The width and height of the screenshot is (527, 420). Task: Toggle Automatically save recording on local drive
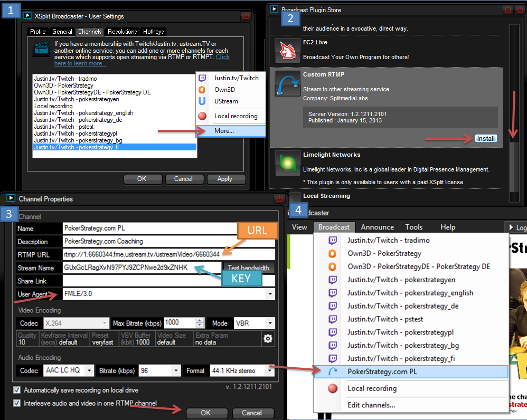point(16,390)
